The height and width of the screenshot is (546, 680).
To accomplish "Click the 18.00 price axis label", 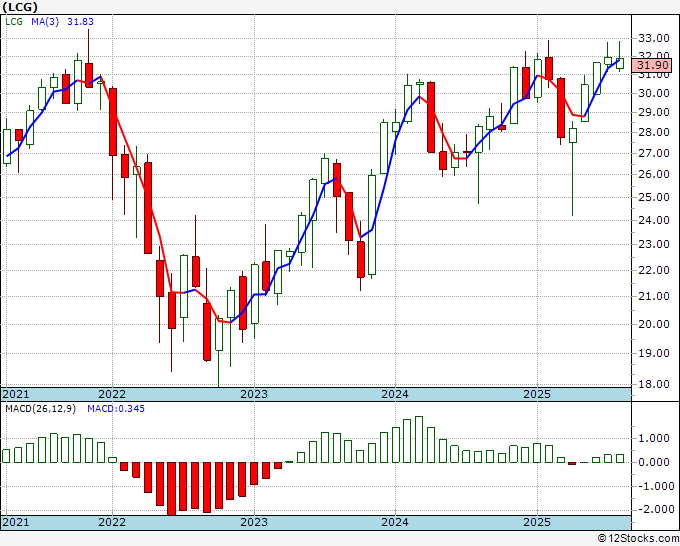I will pos(654,384).
